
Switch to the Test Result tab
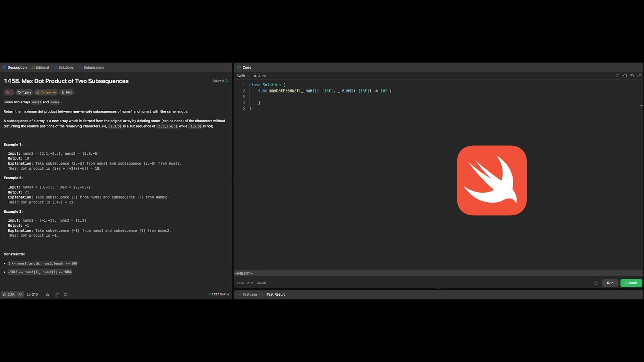click(273, 294)
